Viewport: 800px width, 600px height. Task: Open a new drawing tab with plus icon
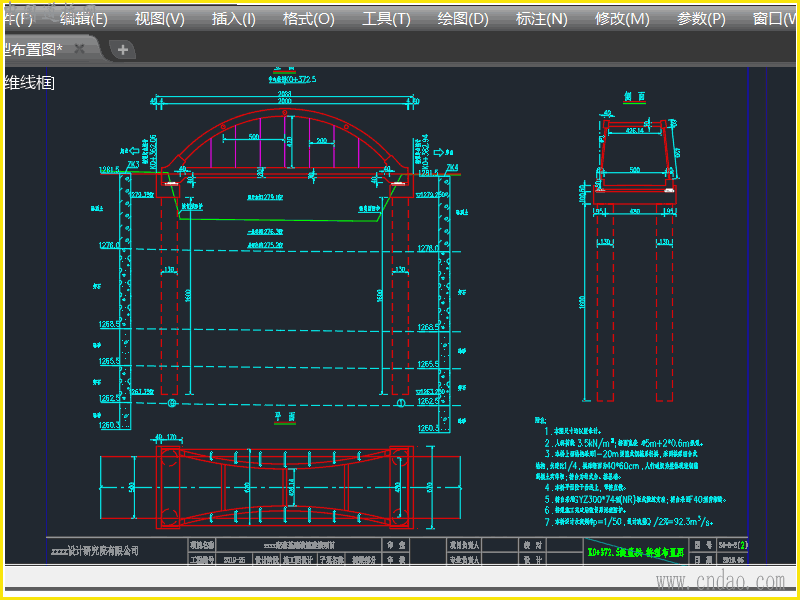pos(121,49)
